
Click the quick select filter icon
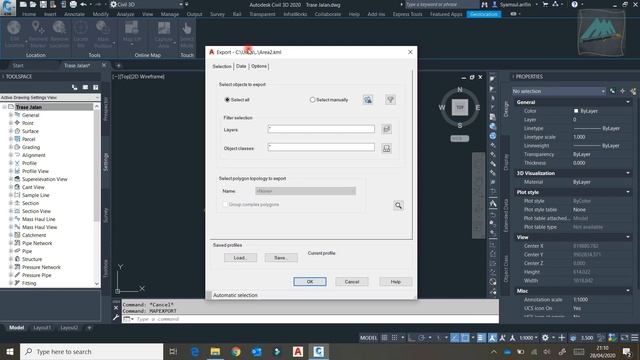tap(390, 100)
